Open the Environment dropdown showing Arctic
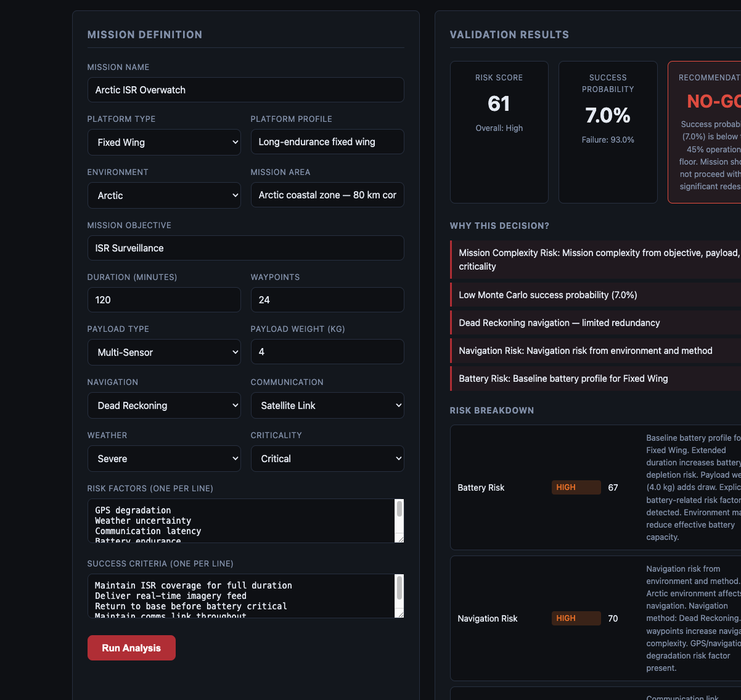 [x=164, y=195]
